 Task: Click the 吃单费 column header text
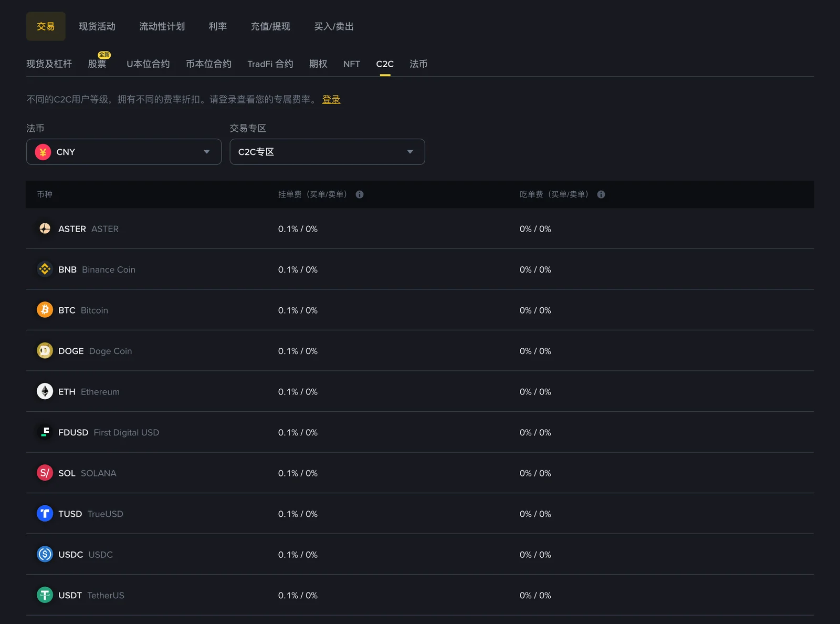tap(554, 194)
